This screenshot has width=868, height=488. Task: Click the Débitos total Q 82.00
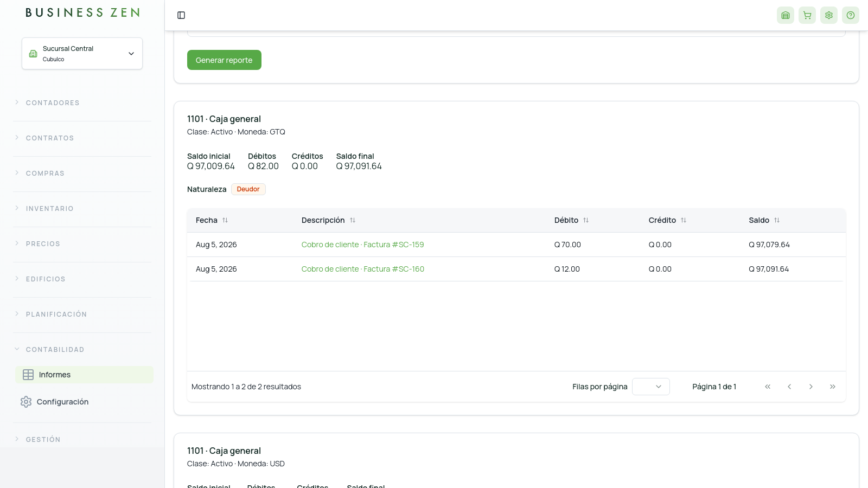pos(263,166)
